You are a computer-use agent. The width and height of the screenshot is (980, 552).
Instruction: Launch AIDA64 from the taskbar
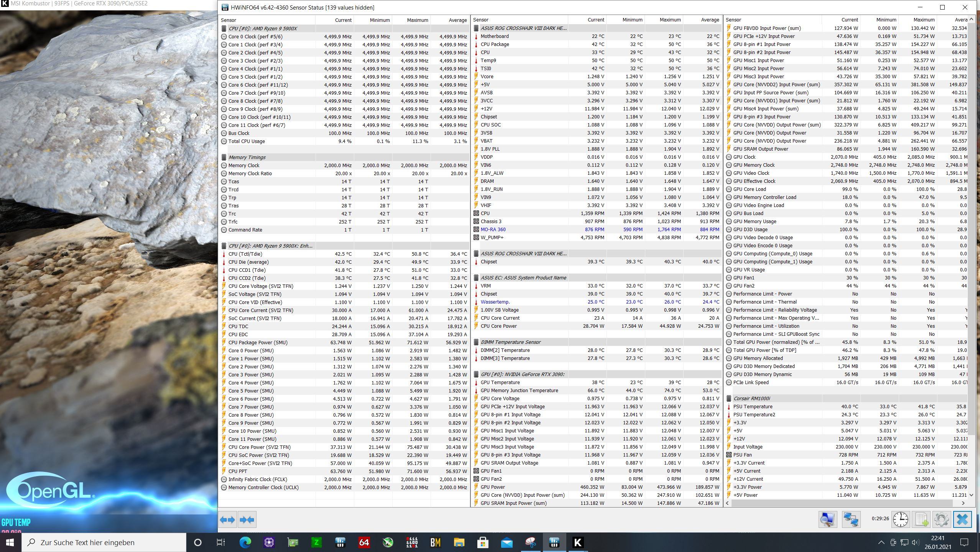tap(364, 542)
